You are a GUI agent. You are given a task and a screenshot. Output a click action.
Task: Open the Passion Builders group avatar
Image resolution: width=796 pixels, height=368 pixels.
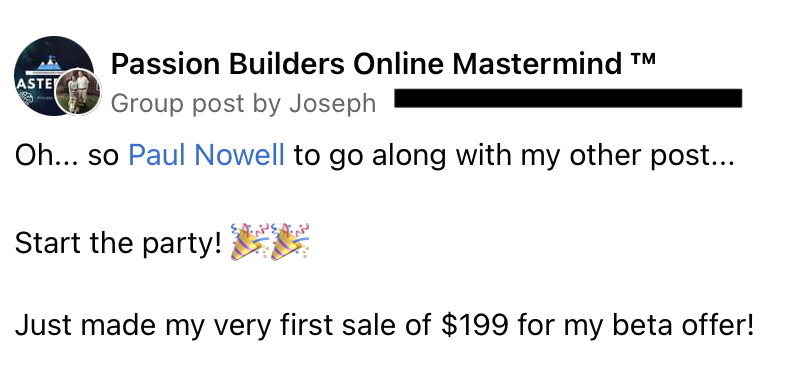[54, 76]
